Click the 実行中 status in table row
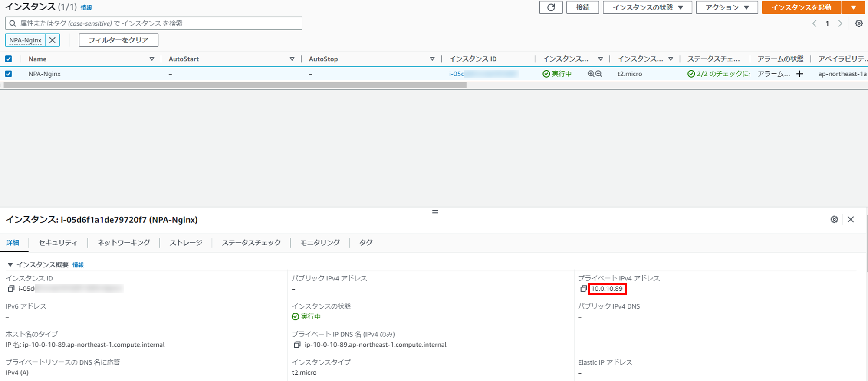868x381 pixels. [x=557, y=74]
